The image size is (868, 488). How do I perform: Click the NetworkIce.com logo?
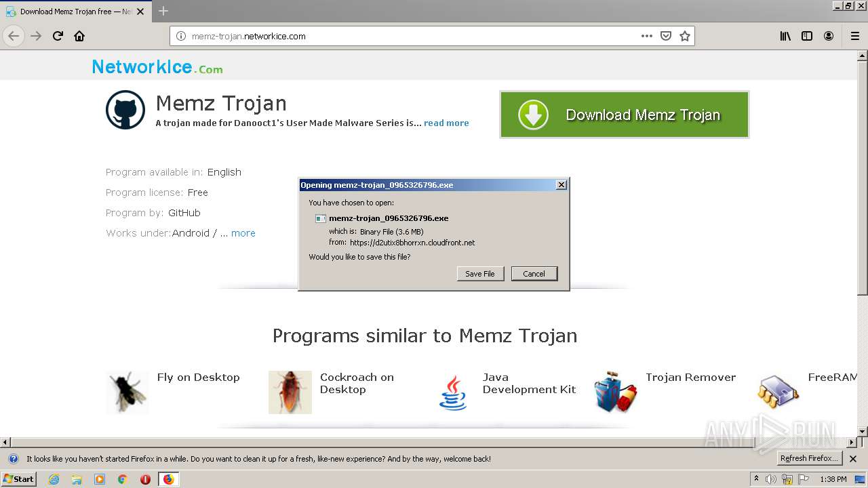pyautogui.click(x=157, y=67)
